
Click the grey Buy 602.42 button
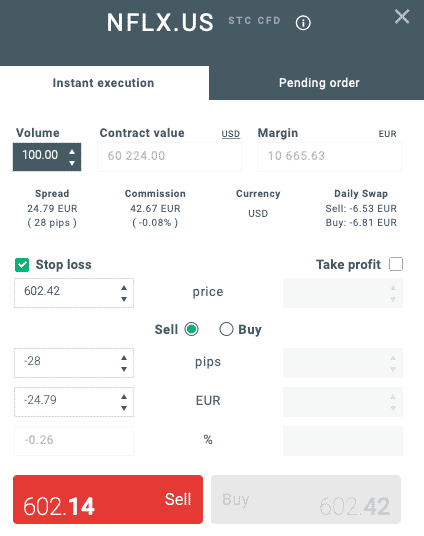(x=306, y=499)
